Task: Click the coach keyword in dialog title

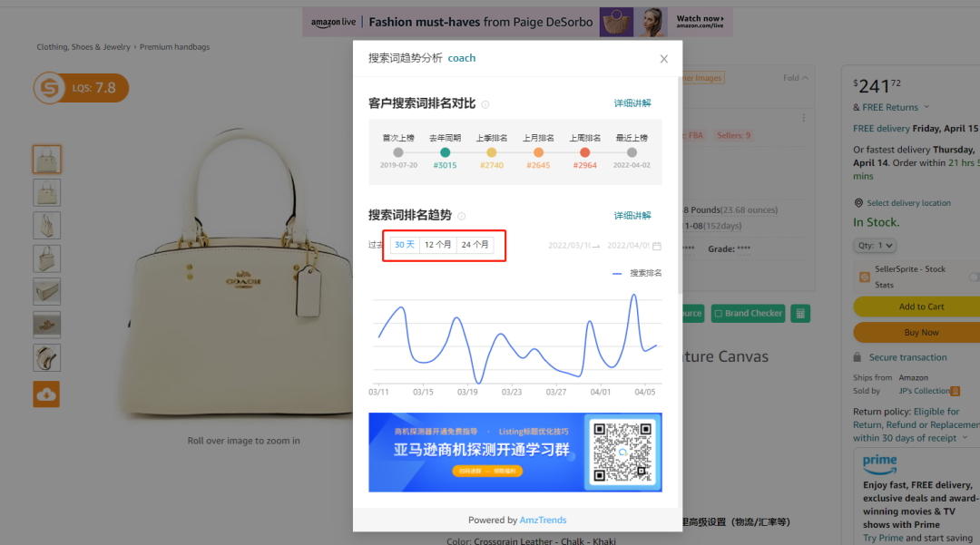Action: pyautogui.click(x=461, y=58)
